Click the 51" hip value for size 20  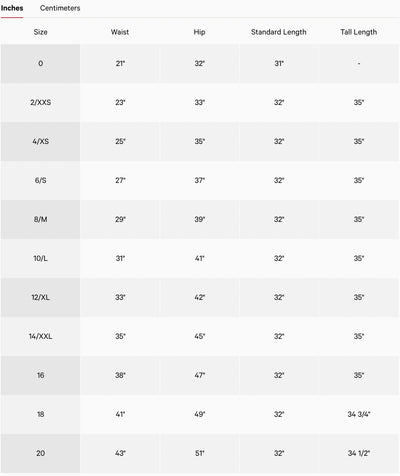tap(199, 453)
